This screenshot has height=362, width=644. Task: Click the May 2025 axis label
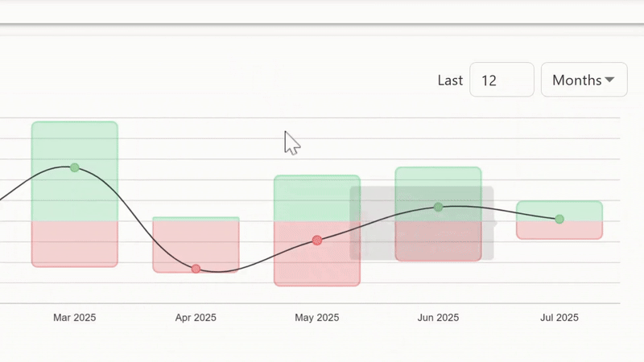pos(316,317)
